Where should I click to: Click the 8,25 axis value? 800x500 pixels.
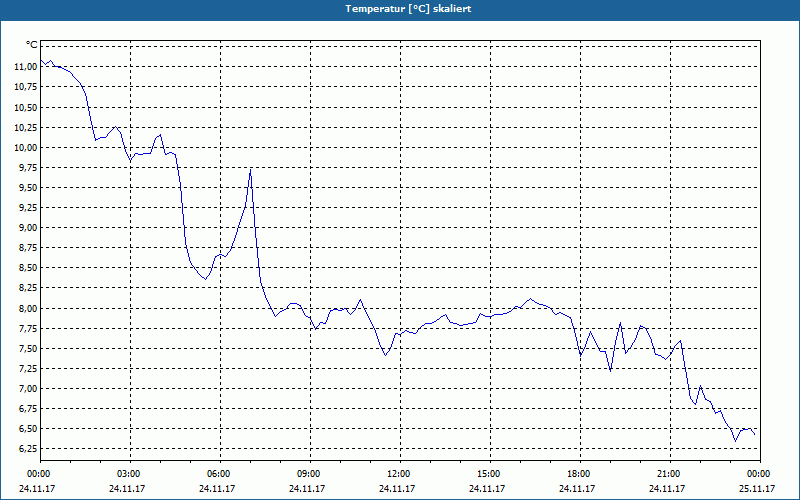28,288
